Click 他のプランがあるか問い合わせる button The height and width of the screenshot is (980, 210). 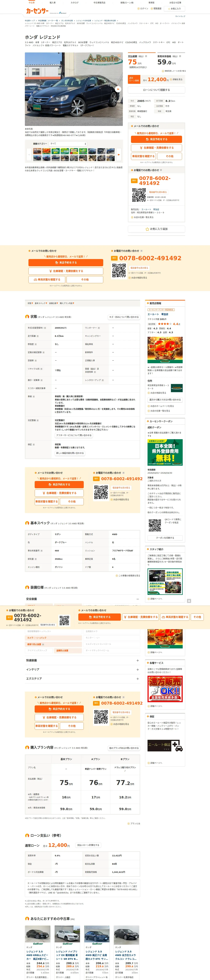[x=124, y=748]
